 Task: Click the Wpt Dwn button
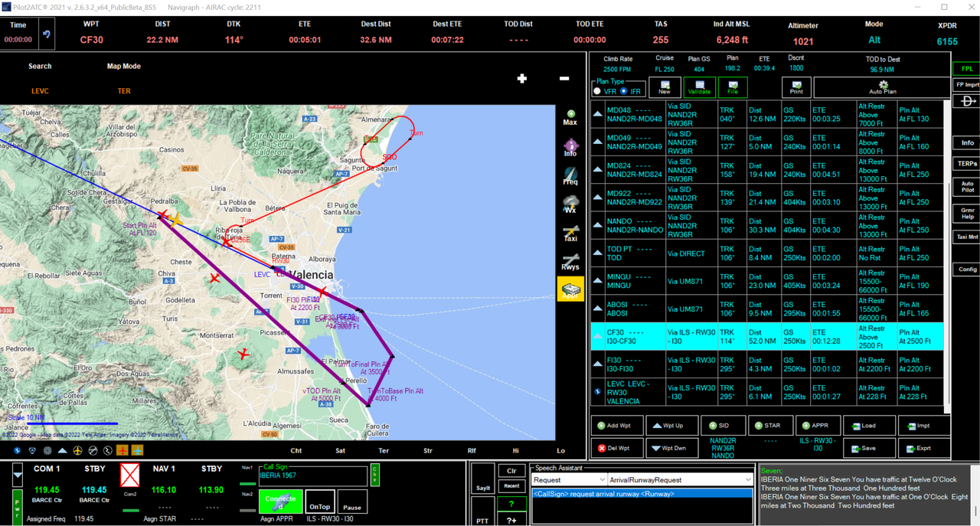click(x=671, y=448)
